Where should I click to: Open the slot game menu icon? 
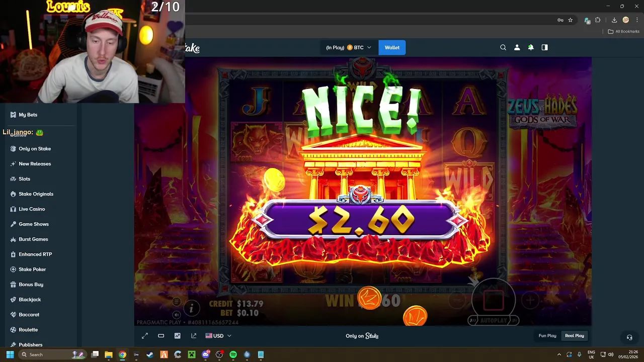(x=176, y=302)
